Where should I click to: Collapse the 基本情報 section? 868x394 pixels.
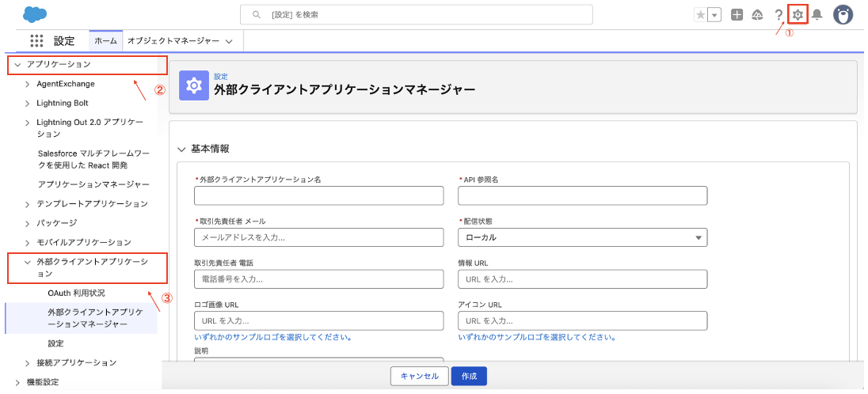181,150
